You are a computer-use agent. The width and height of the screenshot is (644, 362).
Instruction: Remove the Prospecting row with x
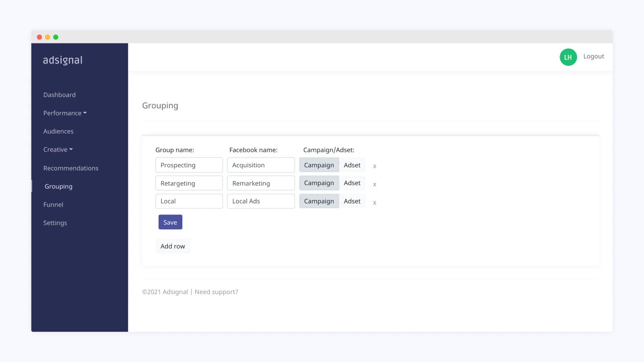tap(374, 166)
